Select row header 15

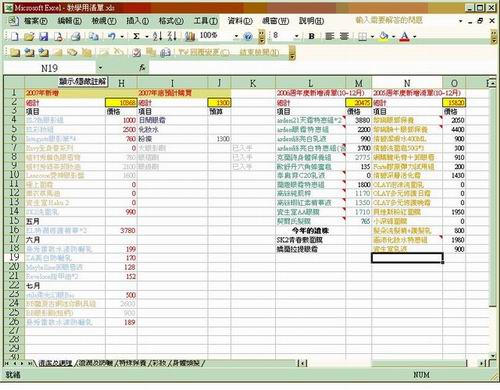coord(14,221)
